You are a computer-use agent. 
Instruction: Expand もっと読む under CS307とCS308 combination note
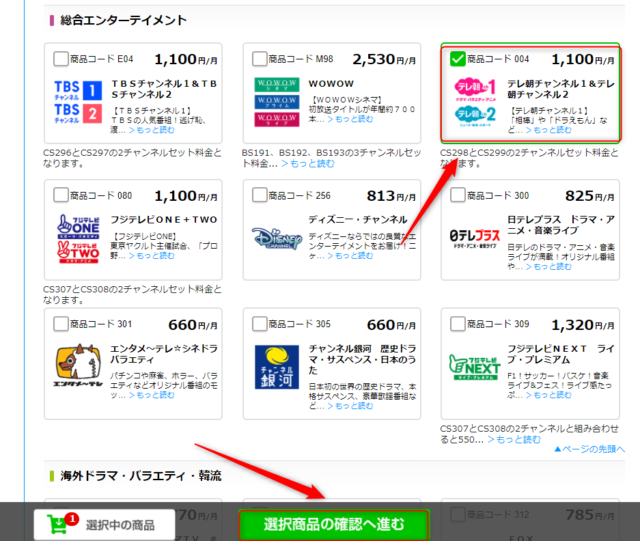coord(514,440)
